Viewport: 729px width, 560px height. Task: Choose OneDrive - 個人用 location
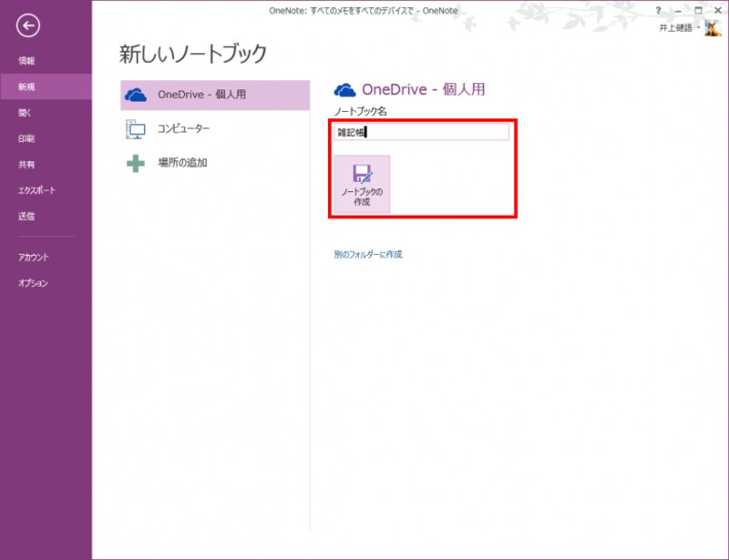pyautogui.click(x=215, y=95)
